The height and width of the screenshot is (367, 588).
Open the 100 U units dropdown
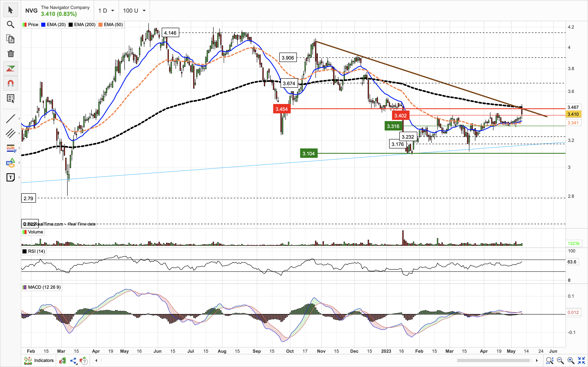pyautogui.click(x=134, y=11)
